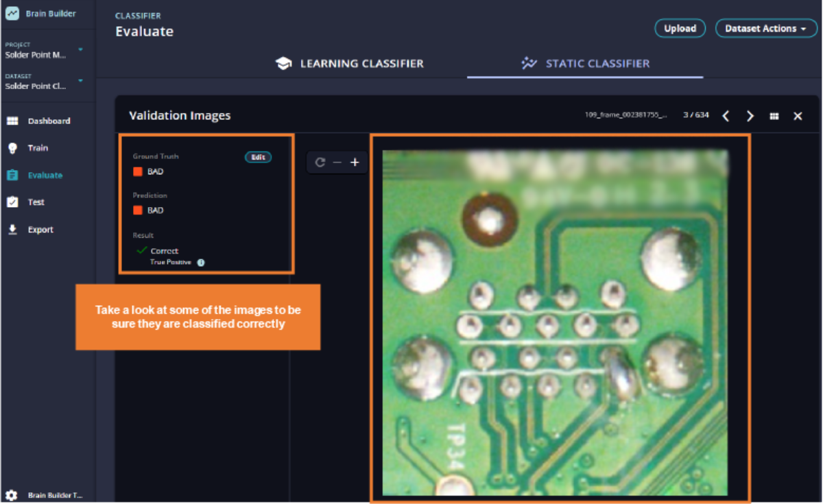The height and width of the screenshot is (504, 823).
Task: Expand the Dataset dropdown
Action: (80, 81)
